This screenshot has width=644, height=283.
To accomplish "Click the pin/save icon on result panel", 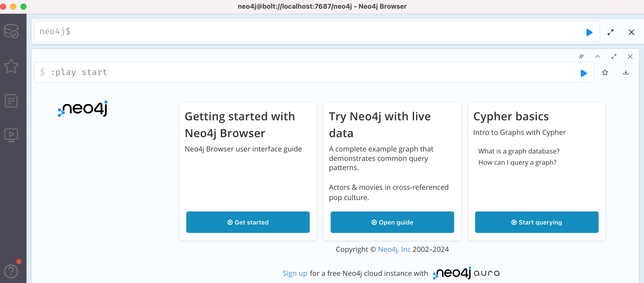I will [x=581, y=56].
